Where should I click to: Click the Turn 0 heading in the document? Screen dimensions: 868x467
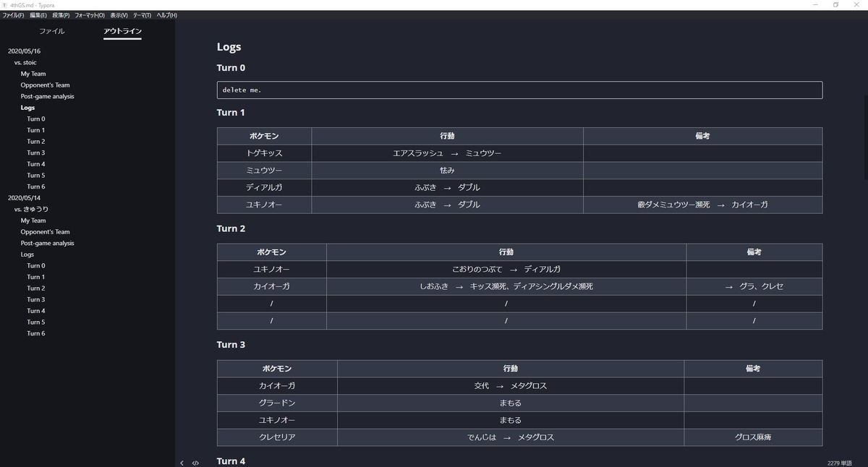231,68
